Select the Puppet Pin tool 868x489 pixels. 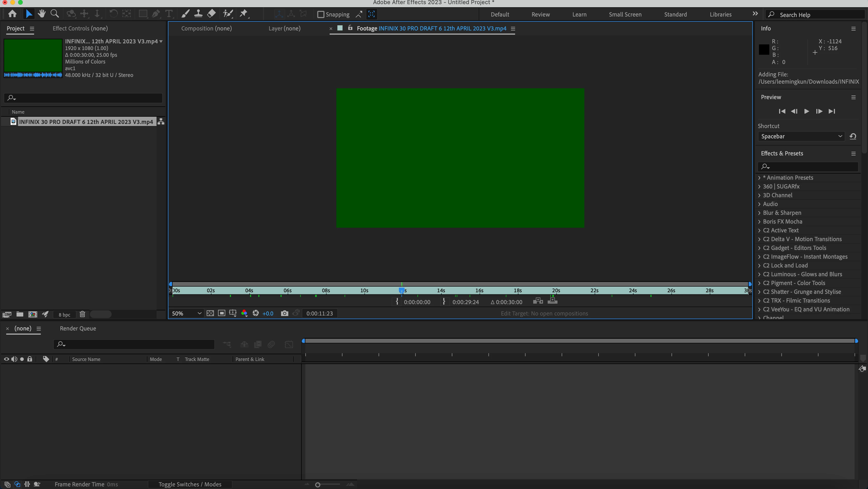click(x=244, y=14)
